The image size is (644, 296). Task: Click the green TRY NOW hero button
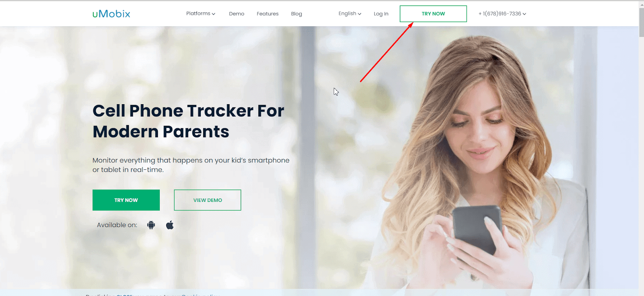(126, 200)
